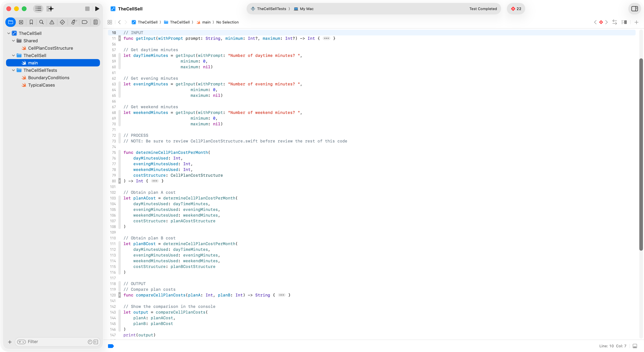Open the Bookmark navigator
Image resolution: width=644 pixels, height=352 pixels.
[31, 22]
